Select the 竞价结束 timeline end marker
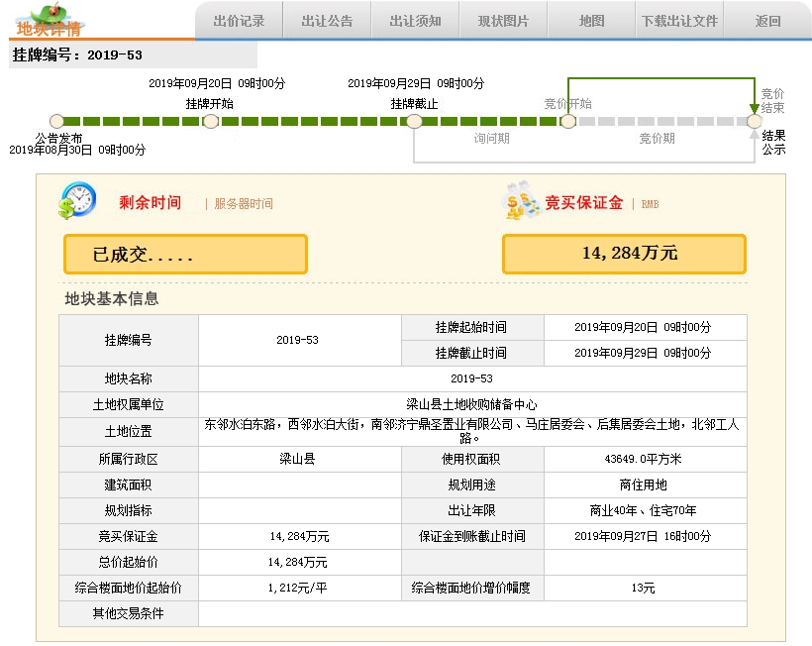The width and height of the screenshot is (812, 646). 754,121
